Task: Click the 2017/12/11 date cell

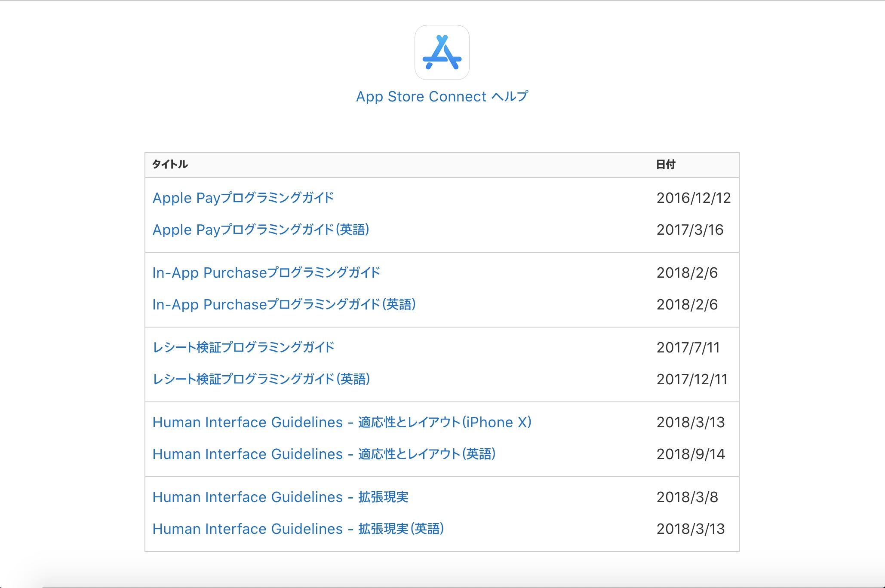Action: click(x=692, y=379)
